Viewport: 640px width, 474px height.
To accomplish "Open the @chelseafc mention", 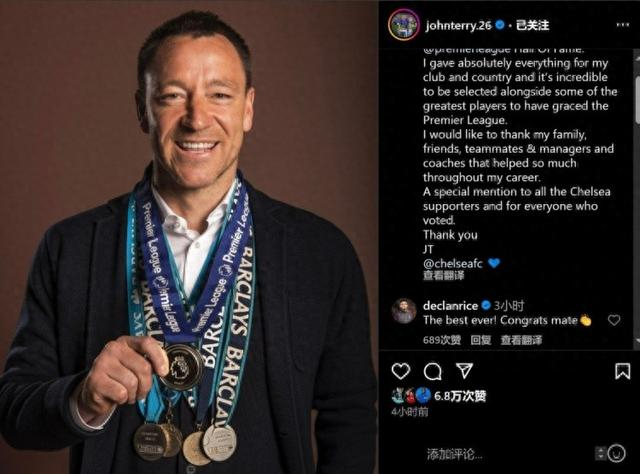I will 453,263.
